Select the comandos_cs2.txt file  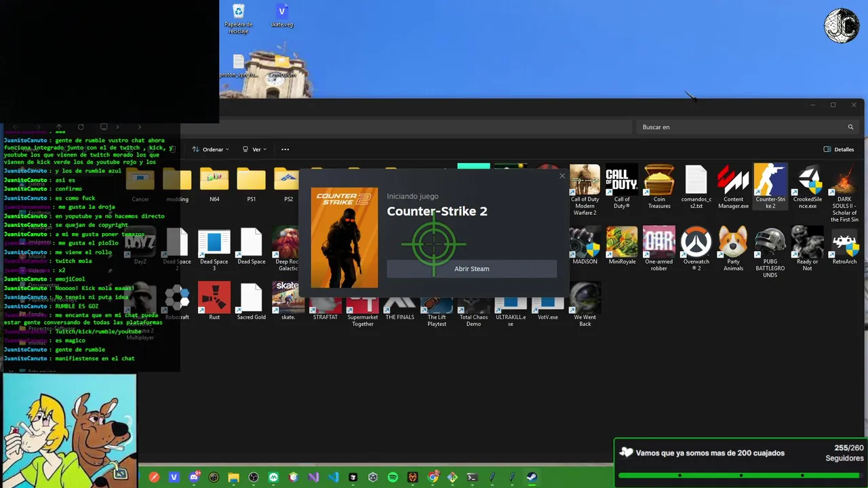click(696, 187)
